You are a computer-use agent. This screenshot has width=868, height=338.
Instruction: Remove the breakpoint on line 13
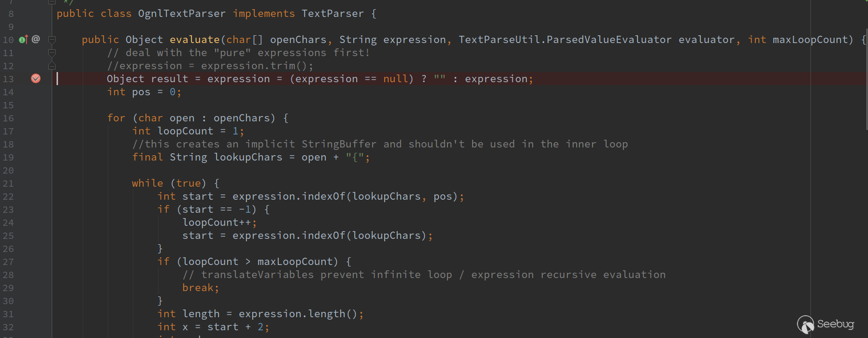[x=36, y=78]
